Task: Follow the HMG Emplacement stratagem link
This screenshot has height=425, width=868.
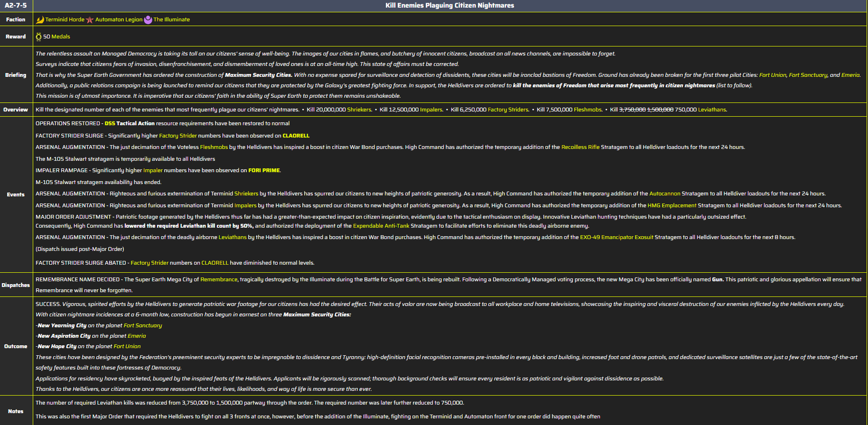Action: click(x=672, y=205)
